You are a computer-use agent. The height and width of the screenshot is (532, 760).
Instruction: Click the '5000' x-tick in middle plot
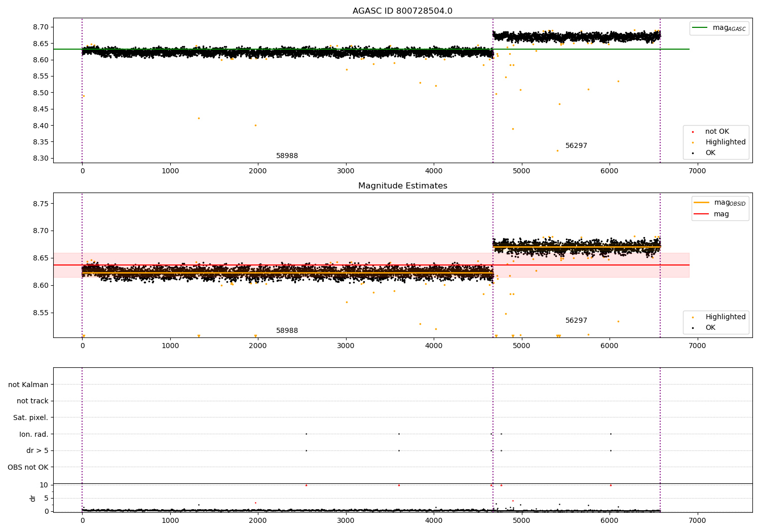[x=521, y=346]
